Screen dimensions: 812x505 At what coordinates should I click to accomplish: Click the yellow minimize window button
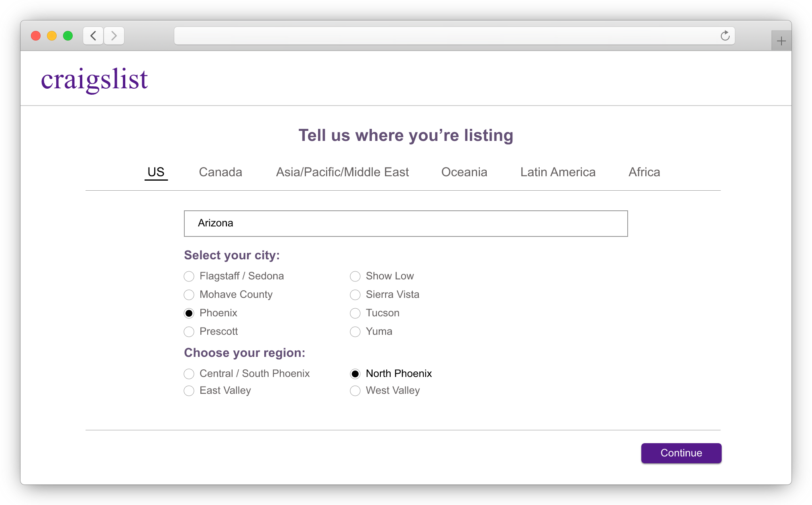coord(52,36)
